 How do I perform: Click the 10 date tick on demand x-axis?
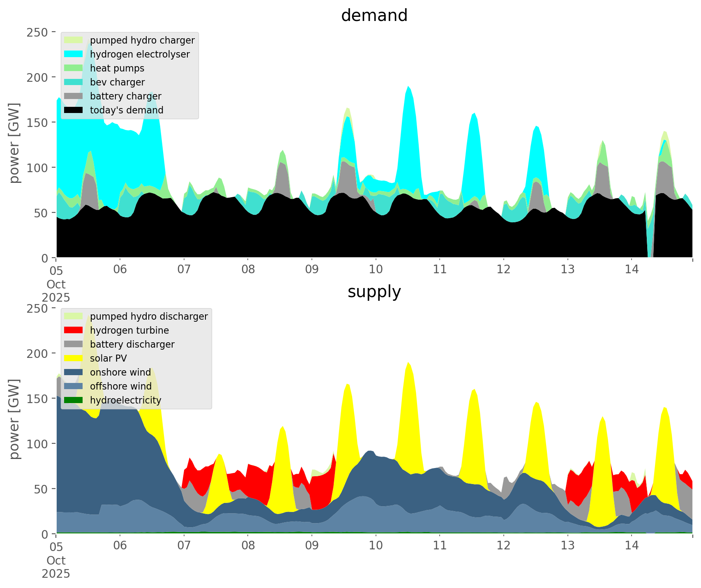376,270
